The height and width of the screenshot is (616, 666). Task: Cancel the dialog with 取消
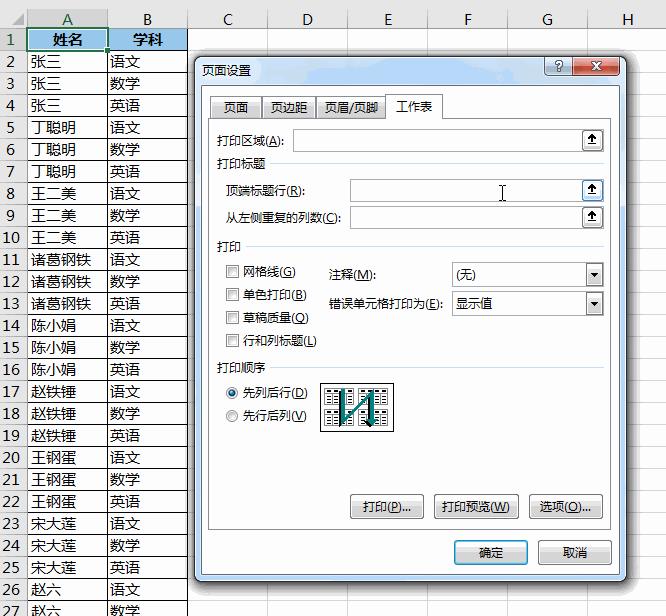[x=575, y=552]
